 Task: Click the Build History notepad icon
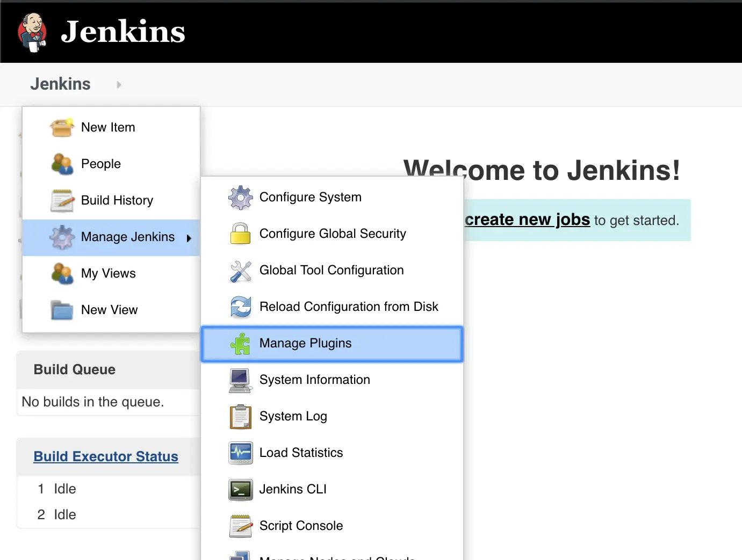tap(62, 201)
